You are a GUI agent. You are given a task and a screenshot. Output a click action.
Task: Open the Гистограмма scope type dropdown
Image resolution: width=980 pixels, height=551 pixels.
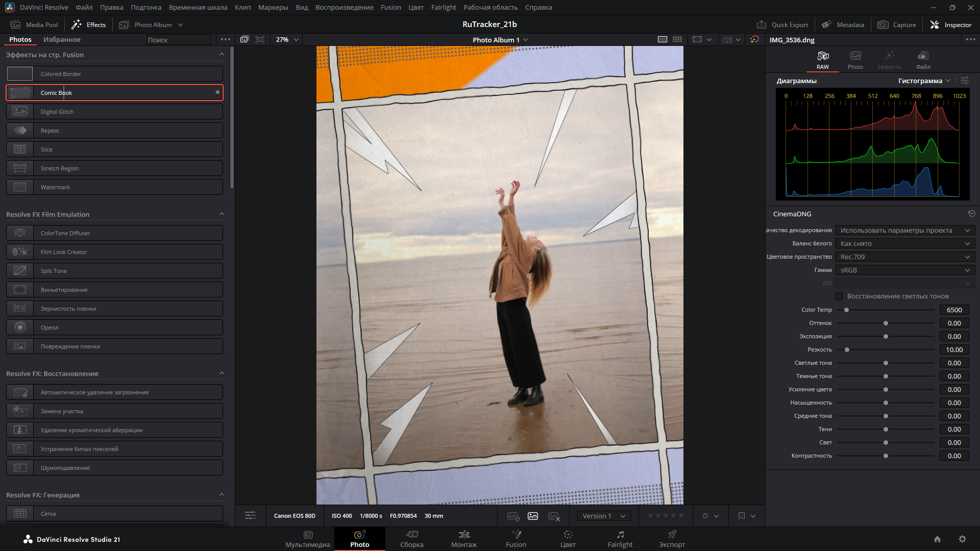pyautogui.click(x=924, y=81)
